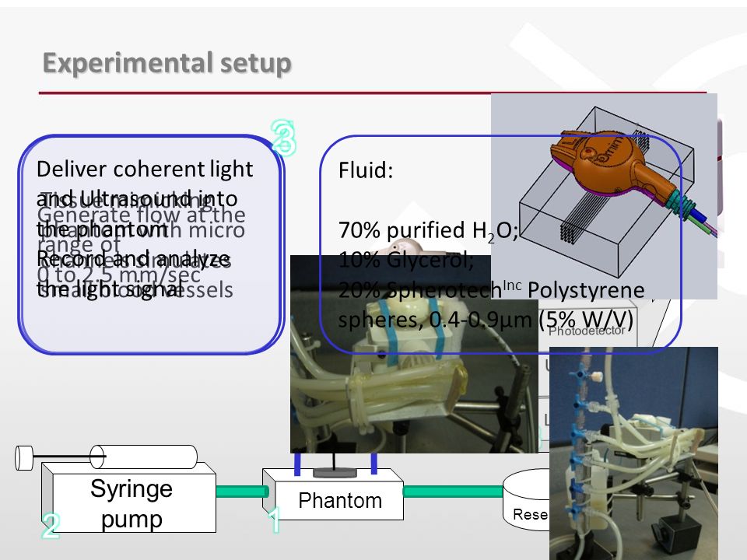
Task: Click the reservoir cylinder labeled "Rese"
Action: pos(527,499)
